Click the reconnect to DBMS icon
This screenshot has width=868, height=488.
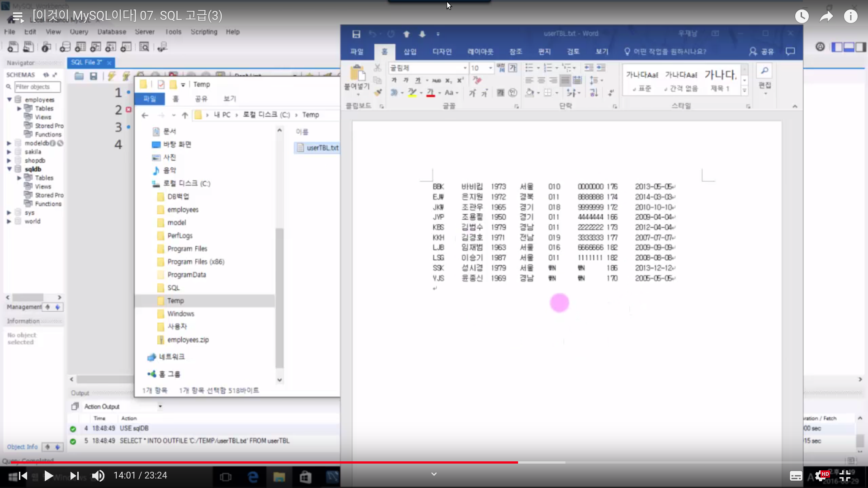(162, 47)
